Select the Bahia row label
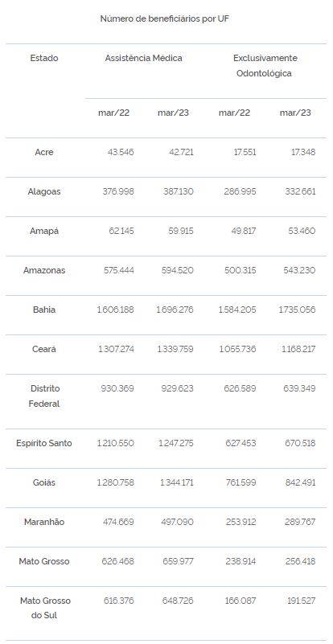 44,310
